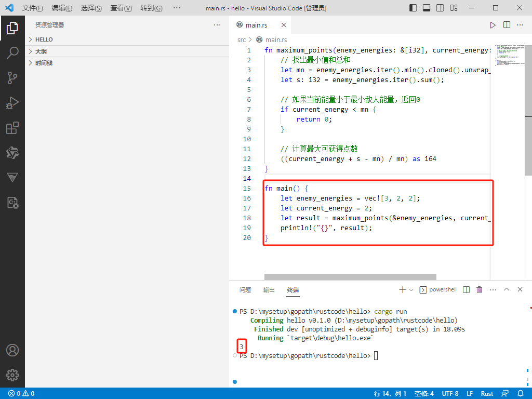Split the terminal pane
532x399 pixels.
point(466,289)
